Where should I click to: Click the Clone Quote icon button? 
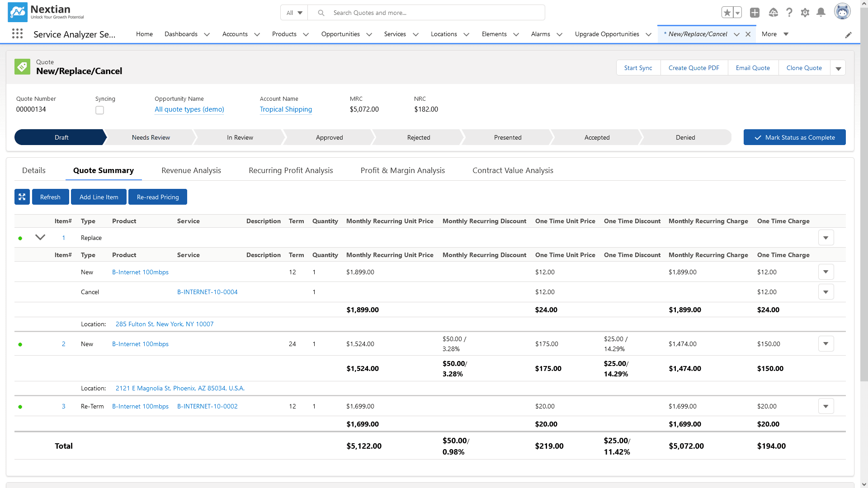(x=804, y=67)
